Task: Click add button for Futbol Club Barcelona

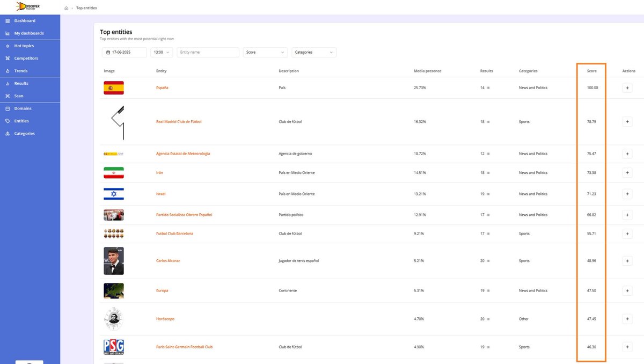Action: click(627, 234)
